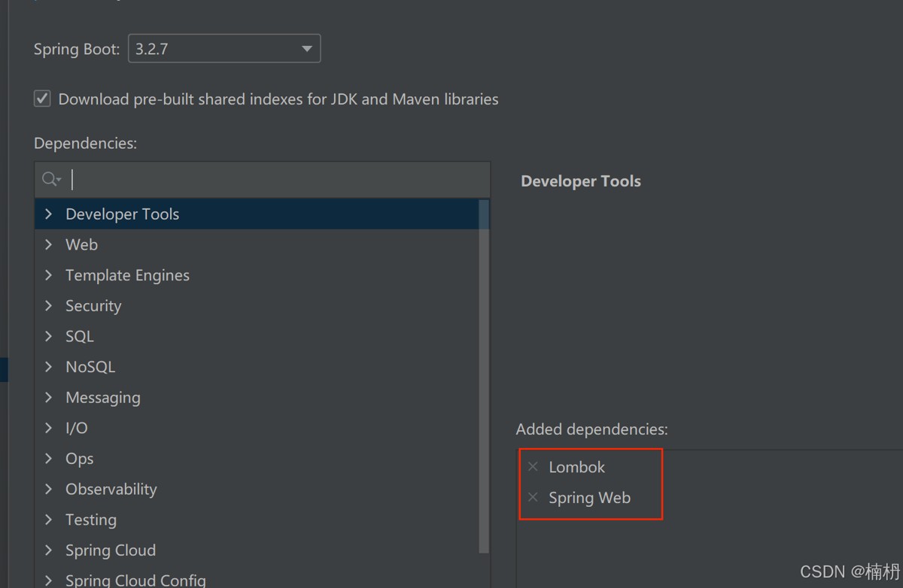This screenshot has height=588, width=903.
Task: Click the dependency list vertical scrollbar
Action: click(484, 376)
